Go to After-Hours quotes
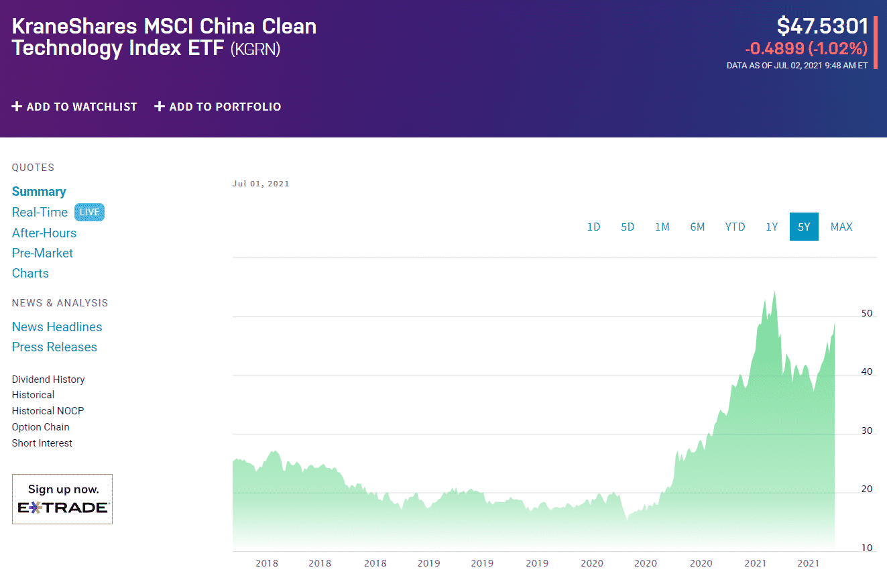This screenshot has width=887, height=588. (x=44, y=233)
